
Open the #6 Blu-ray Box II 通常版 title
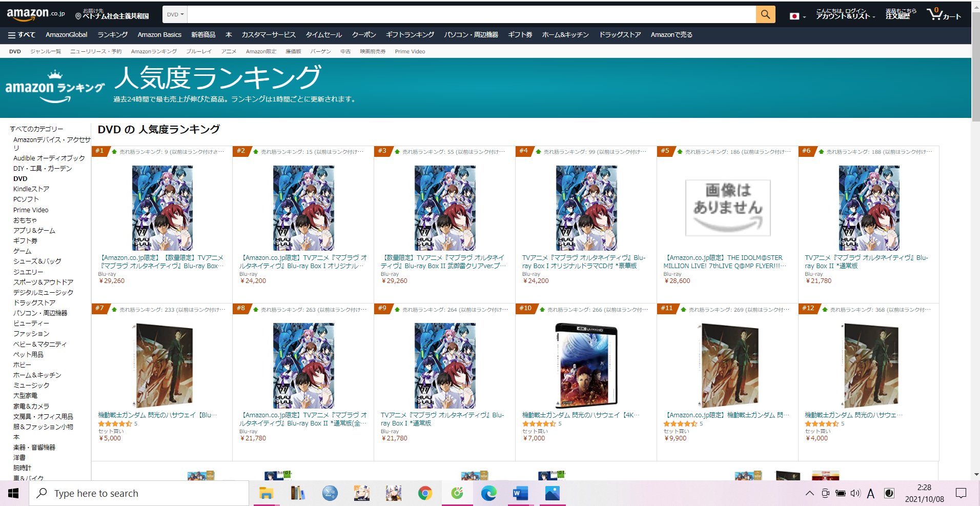click(x=866, y=261)
